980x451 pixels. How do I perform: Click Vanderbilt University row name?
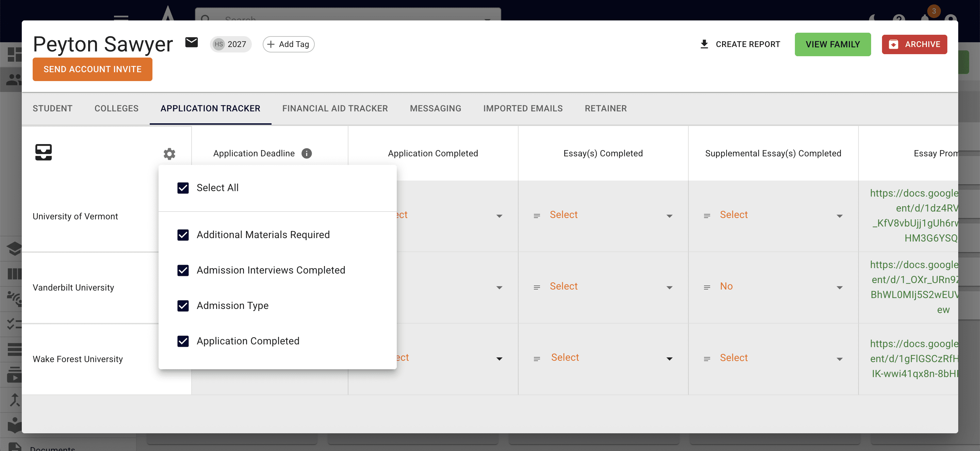tap(73, 287)
